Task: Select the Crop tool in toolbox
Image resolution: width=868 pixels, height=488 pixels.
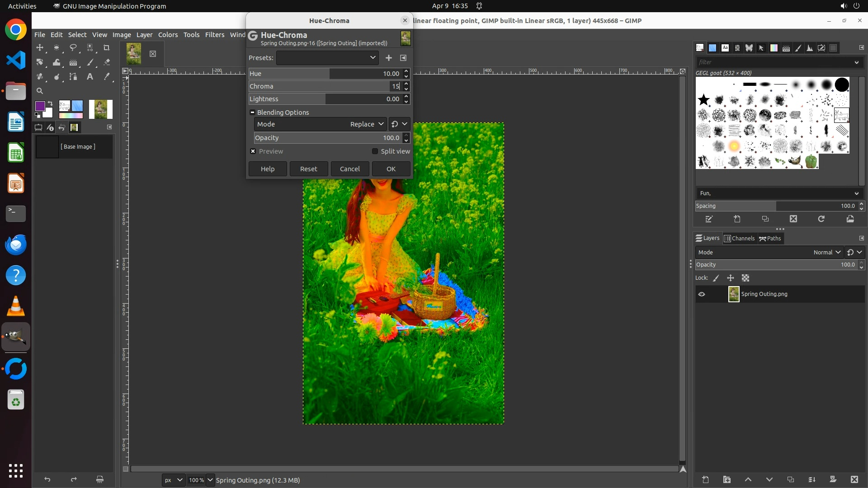Action: tap(107, 47)
